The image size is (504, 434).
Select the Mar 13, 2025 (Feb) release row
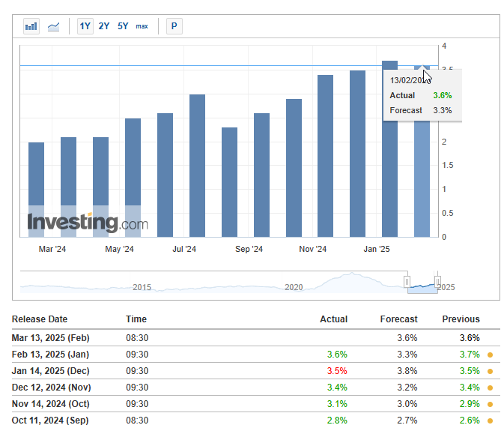click(256, 338)
